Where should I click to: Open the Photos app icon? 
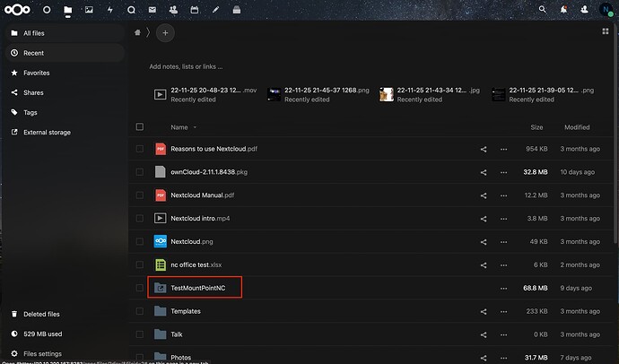pos(89,10)
